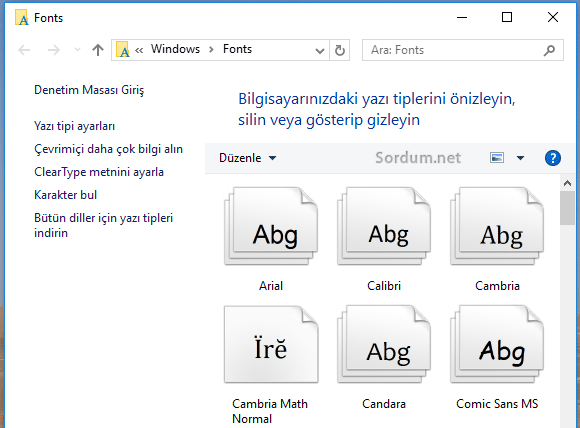Viewport: 580px width, 428px height.
Task: Select the Candara font family thumbnail
Action: [x=384, y=344]
